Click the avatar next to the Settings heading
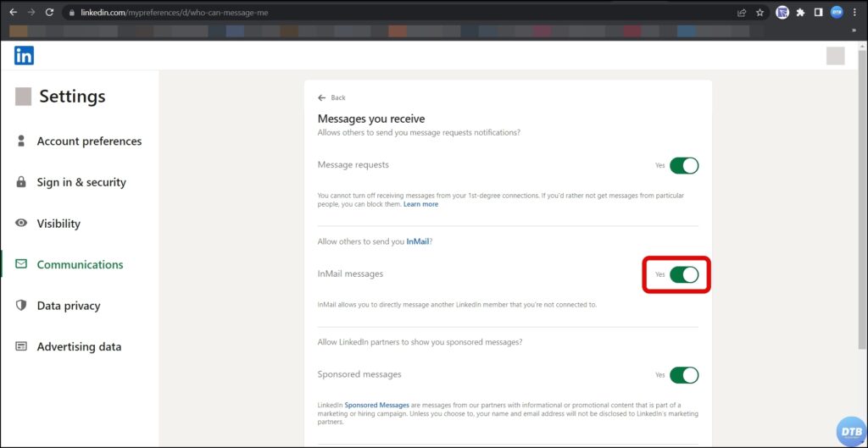 tap(23, 97)
